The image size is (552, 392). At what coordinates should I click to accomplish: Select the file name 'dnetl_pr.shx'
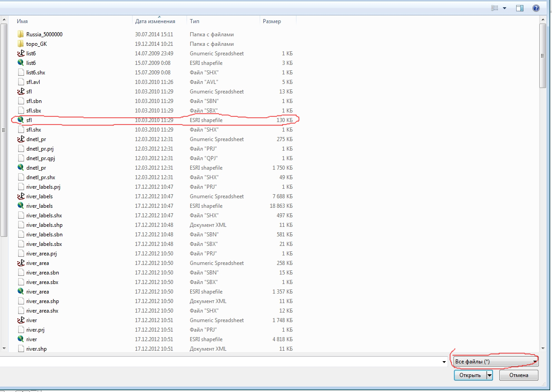point(41,177)
